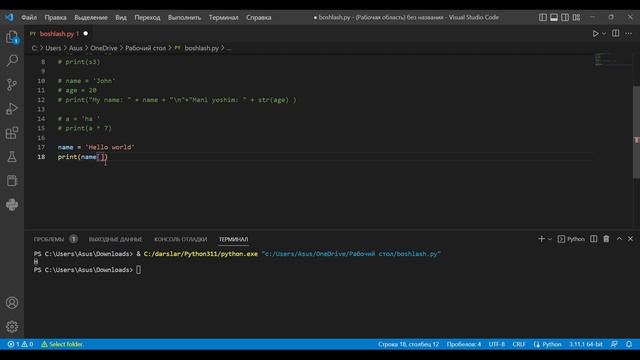Toggle secondary side bar layout icon
The height and width of the screenshot is (360, 640).
coord(565,17)
